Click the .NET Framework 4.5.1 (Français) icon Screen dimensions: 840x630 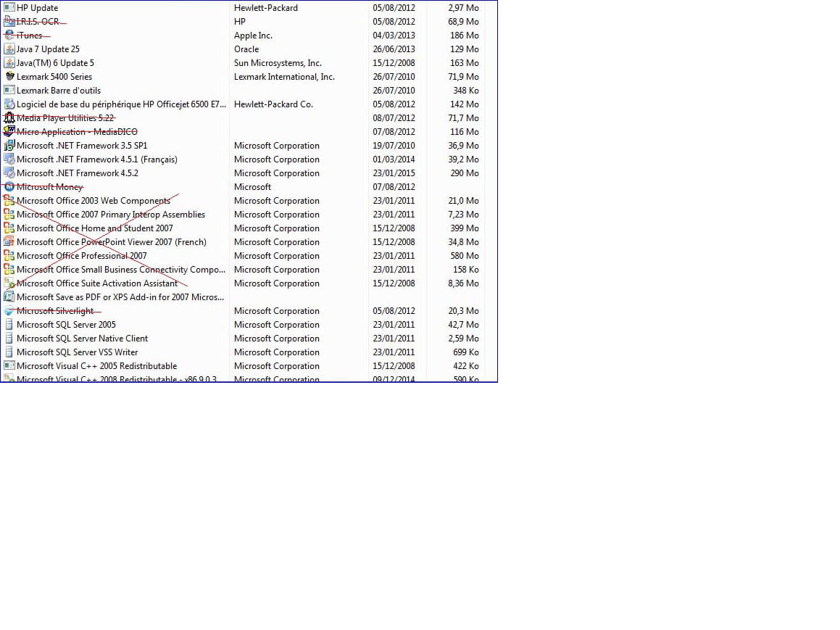tap(9, 159)
